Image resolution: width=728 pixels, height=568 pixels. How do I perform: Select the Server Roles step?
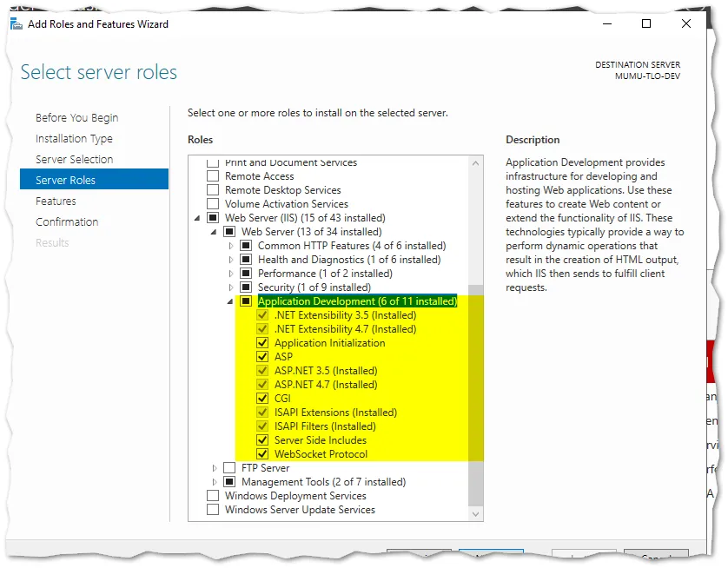(94, 179)
